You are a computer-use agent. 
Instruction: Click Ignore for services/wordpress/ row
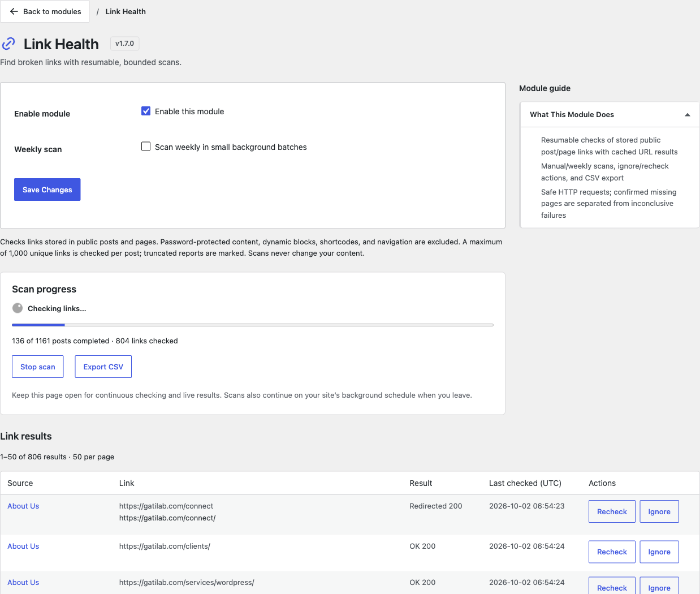(x=659, y=586)
